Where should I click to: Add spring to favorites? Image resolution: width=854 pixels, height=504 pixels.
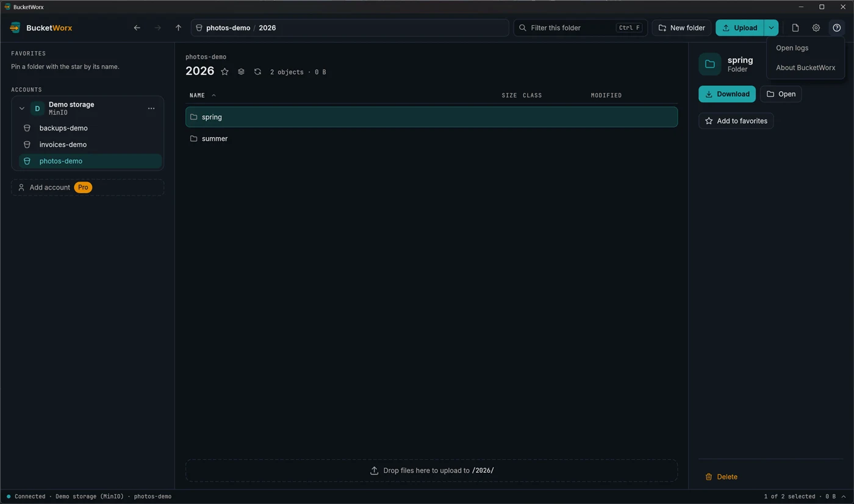tap(736, 121)
